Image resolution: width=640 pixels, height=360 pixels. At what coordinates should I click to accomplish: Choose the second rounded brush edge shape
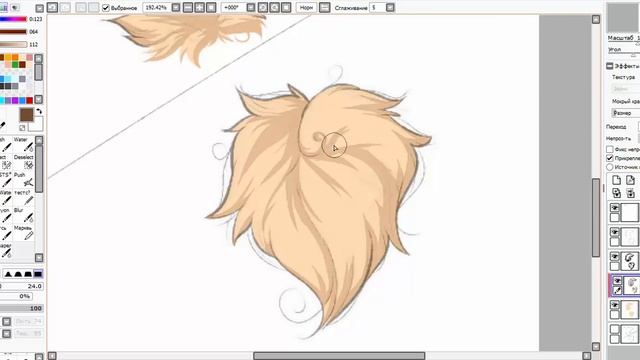(x=18, y=274)
